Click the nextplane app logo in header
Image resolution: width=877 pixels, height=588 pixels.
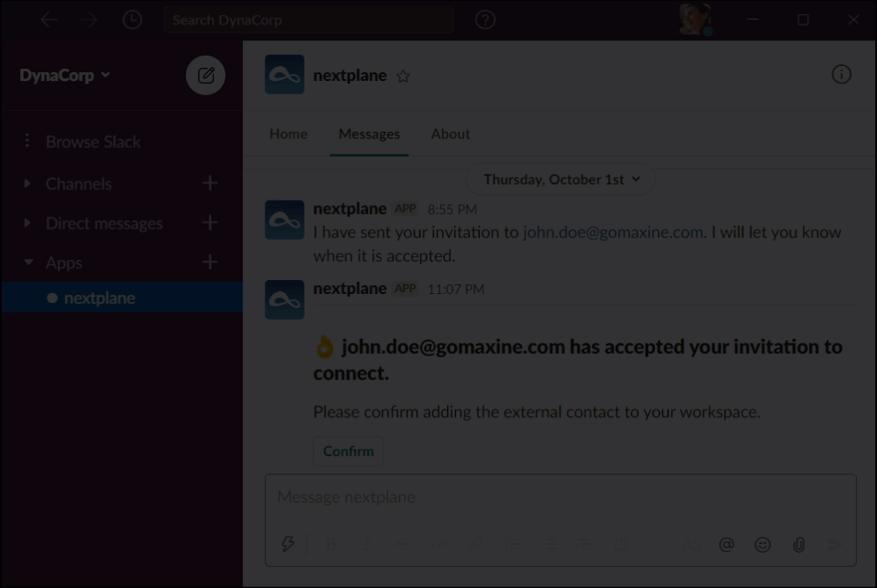coord(284,74)
